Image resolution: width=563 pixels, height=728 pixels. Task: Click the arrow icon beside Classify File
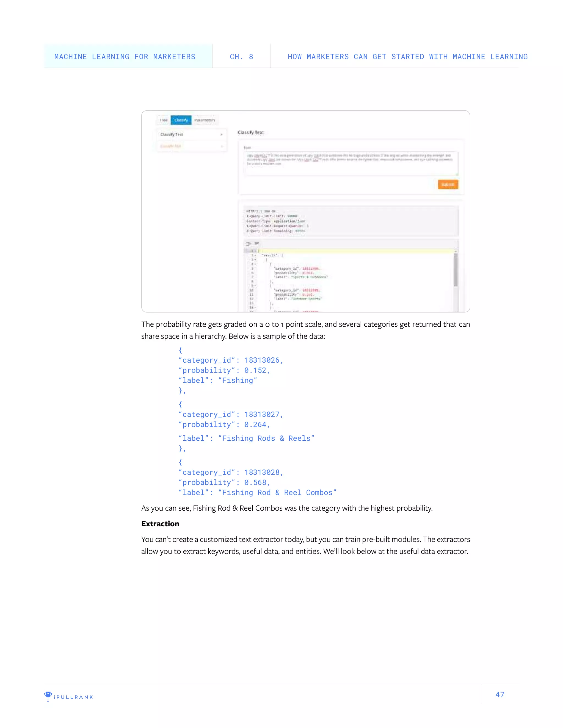pyautogui.click(x=222, y=146)
